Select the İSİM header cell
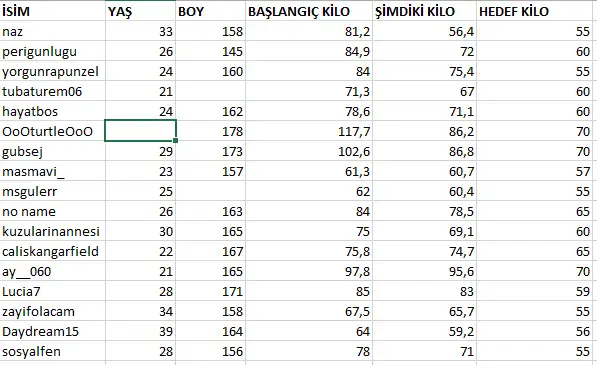The height and width of the screenshot is (365, 597). click(x=53, y=11)
